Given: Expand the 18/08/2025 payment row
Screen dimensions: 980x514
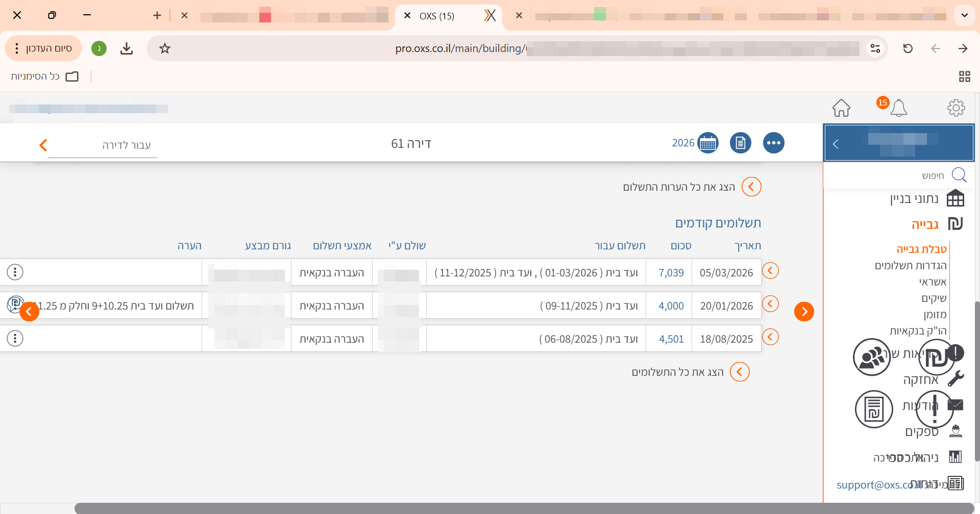Looking at the screenshot, I should tap(770, 337).
